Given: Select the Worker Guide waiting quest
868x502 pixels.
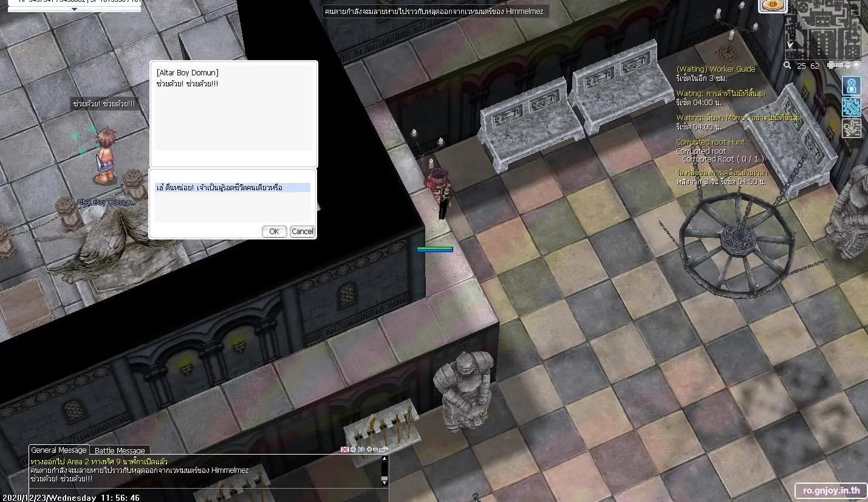Looking at the screenshot, I should [716, 69].
